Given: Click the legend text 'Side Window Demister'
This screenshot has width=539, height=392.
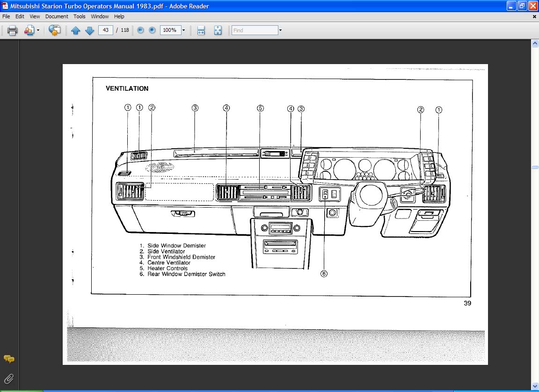Looking at the screenshot, I should click(177, 246).
